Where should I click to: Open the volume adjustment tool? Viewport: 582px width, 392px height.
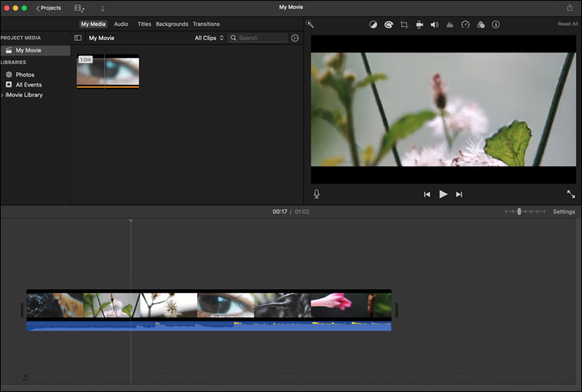(x=434, y=24)
